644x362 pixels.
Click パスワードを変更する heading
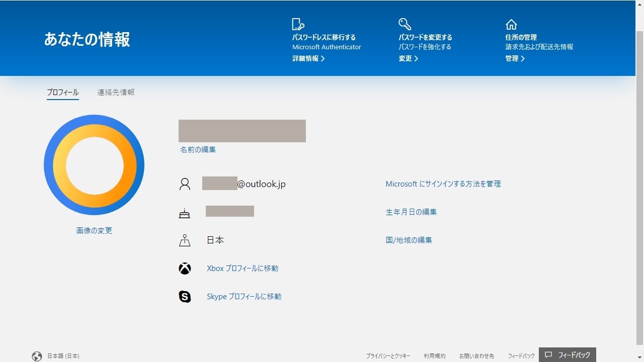click(426, 37)
